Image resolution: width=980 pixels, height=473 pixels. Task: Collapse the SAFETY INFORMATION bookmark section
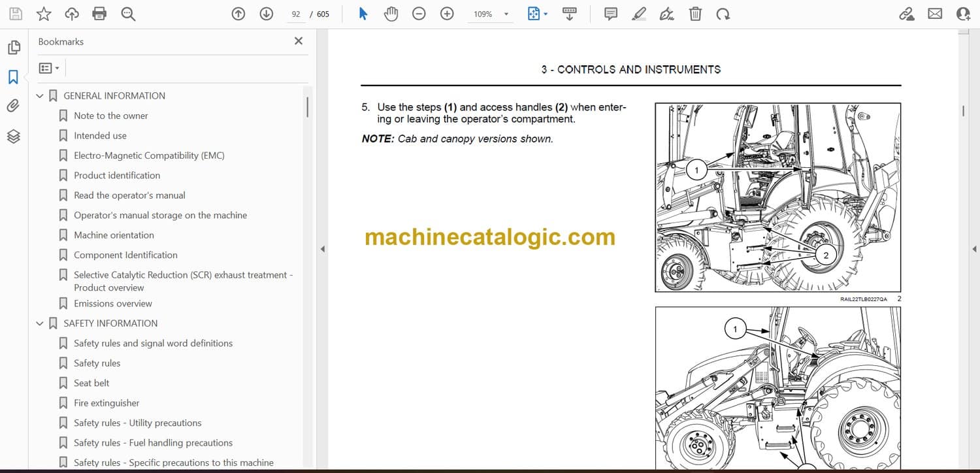pyautogui.click(x=40, y=323)
